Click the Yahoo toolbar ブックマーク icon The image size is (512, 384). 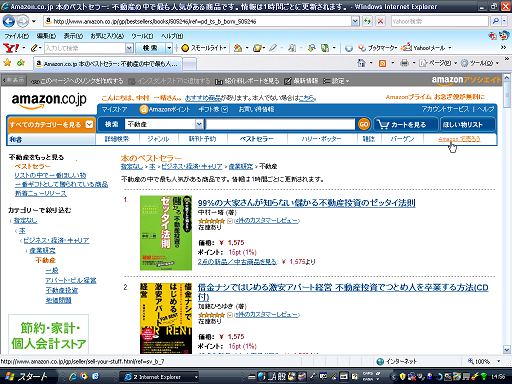click(x=362, y=48)
